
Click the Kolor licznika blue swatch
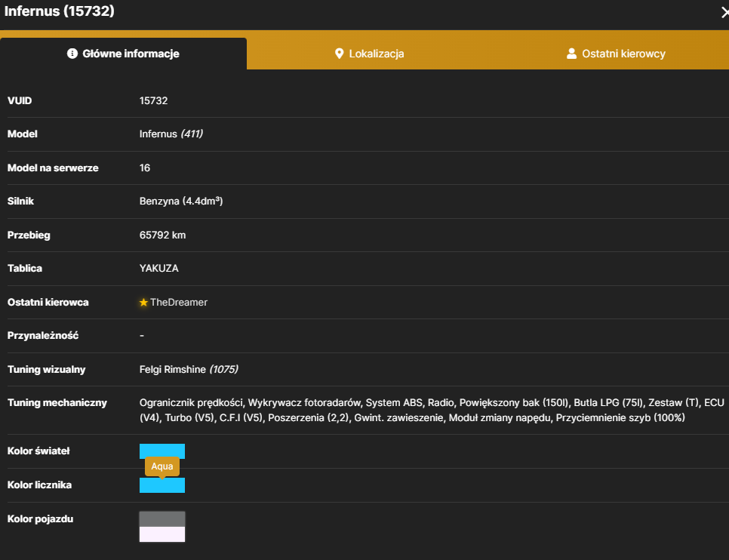coord(162,485)
